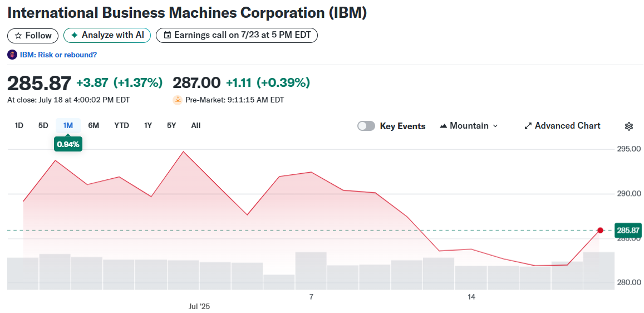Select the 5Y time range

click(171, 126)
